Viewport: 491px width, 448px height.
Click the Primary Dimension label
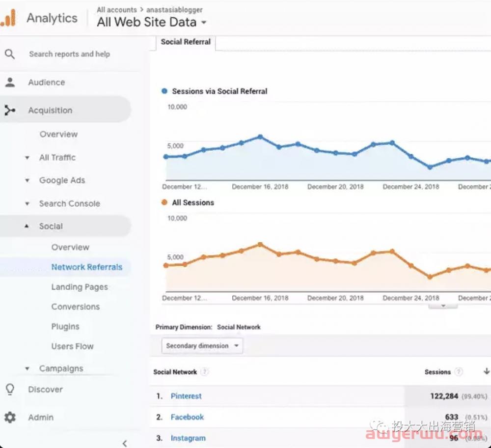(184, 327)
